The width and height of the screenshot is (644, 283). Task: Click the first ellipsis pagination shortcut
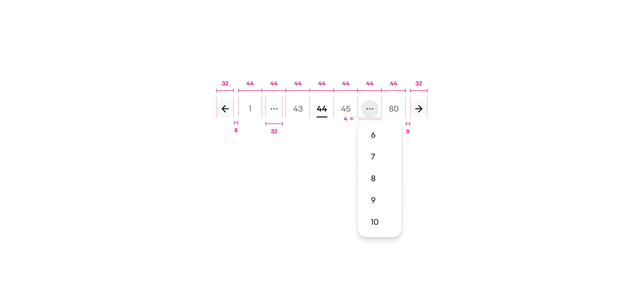(274, 108)
